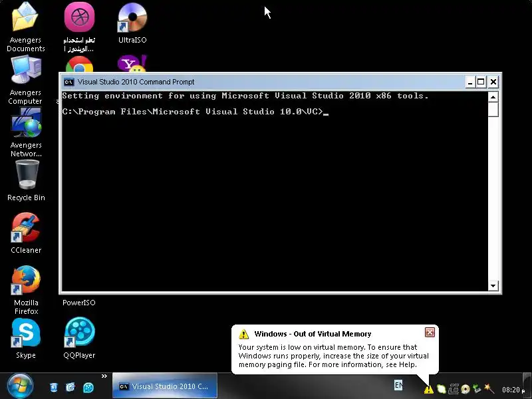Click the yellow warning tray icon
This screenshot has width=532, height=399.
[428, 389]
